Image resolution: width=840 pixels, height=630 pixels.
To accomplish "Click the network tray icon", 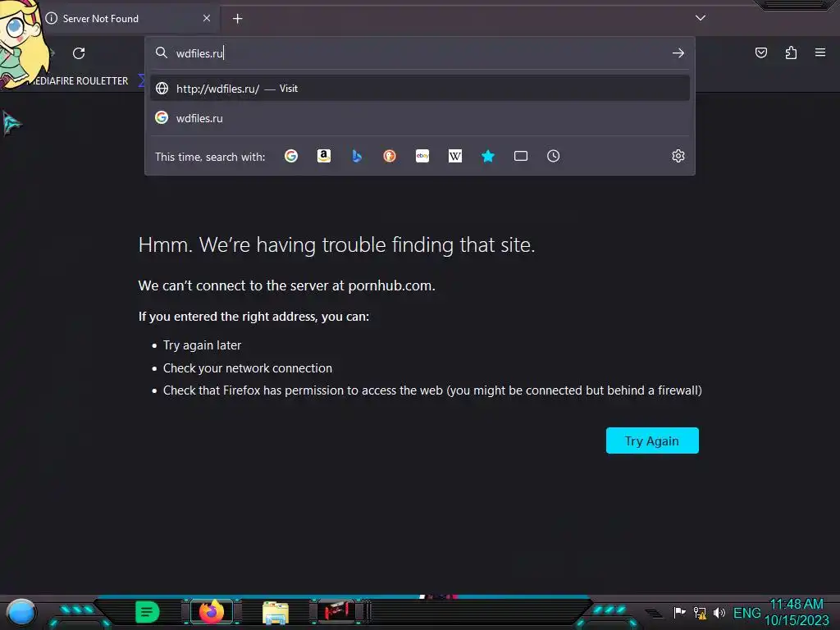I will tap(700, 612).
